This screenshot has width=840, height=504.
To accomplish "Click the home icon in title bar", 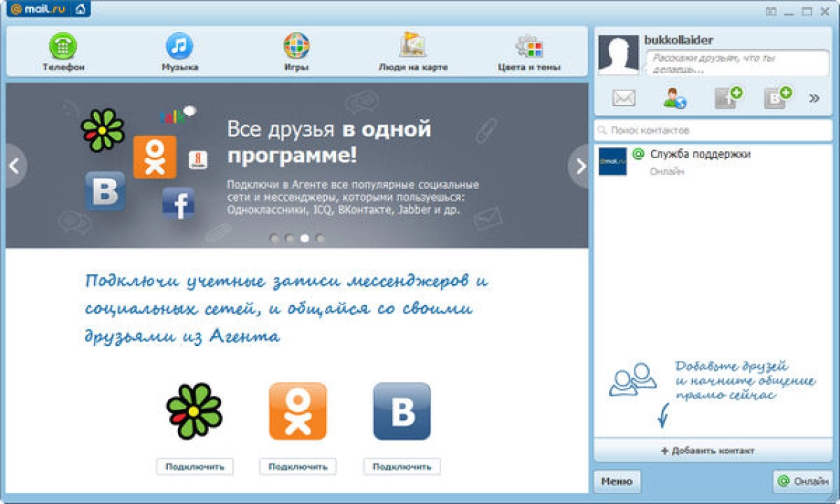I will tap(79, 9).
